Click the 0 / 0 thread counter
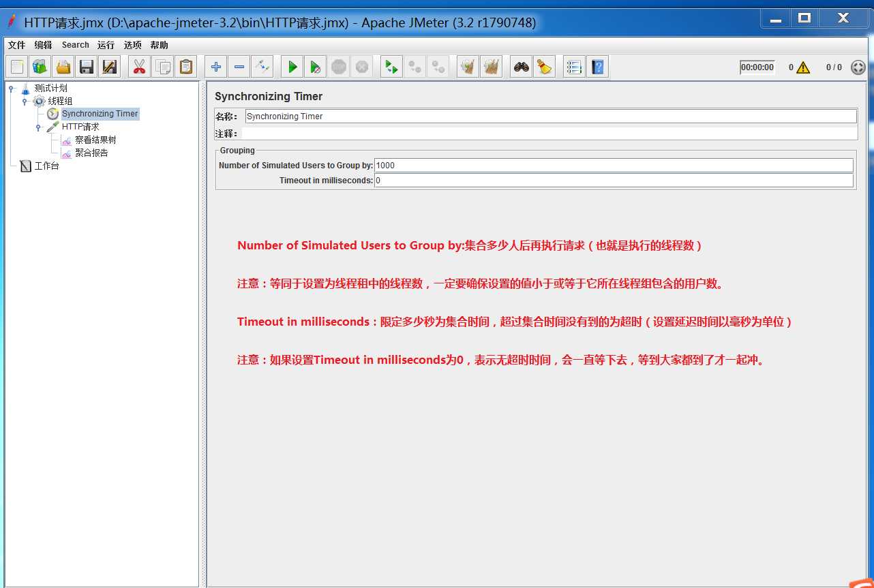874x588 pixels. (x=834, y=67)
